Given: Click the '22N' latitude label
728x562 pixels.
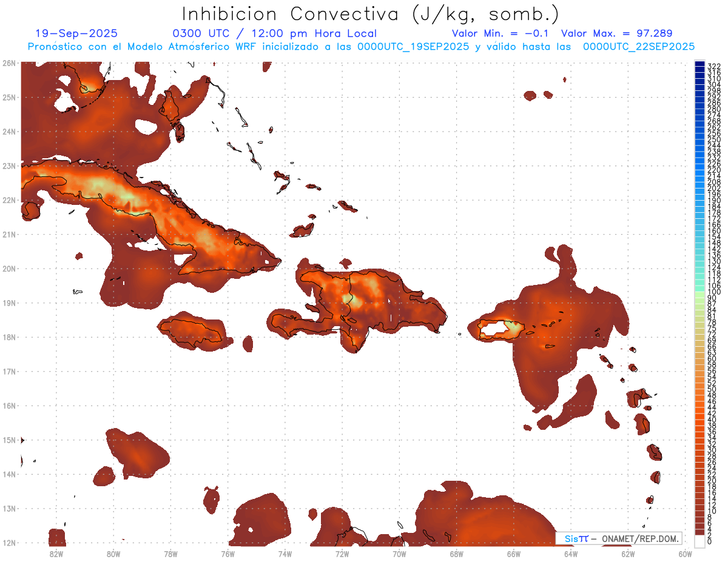Looking at the screenshot, I should (9, 200).
